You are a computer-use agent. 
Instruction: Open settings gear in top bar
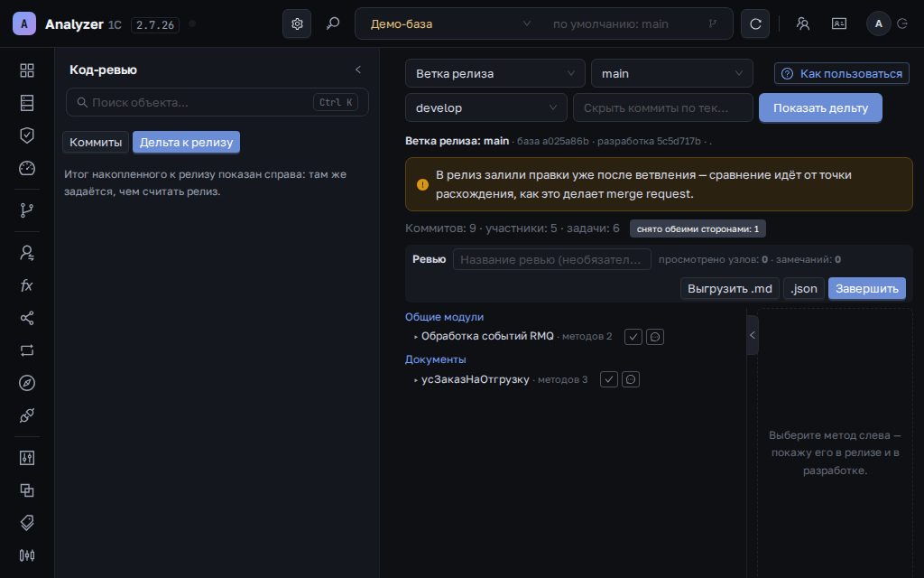tap(297, 23)
